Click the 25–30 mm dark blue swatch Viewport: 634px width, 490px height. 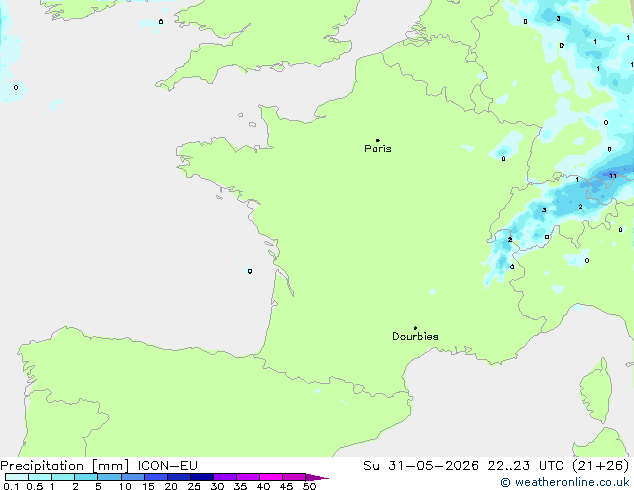click(201, 477)
